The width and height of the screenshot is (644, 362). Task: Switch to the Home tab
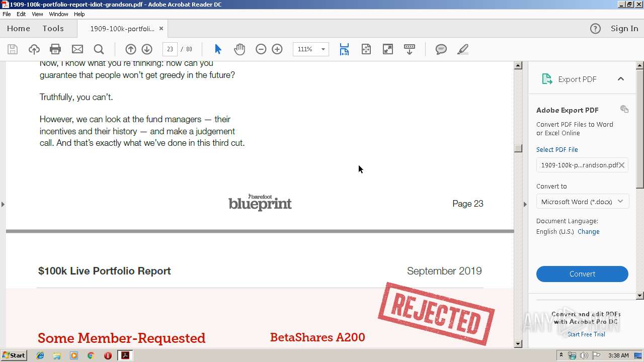[x=19, y=29]
